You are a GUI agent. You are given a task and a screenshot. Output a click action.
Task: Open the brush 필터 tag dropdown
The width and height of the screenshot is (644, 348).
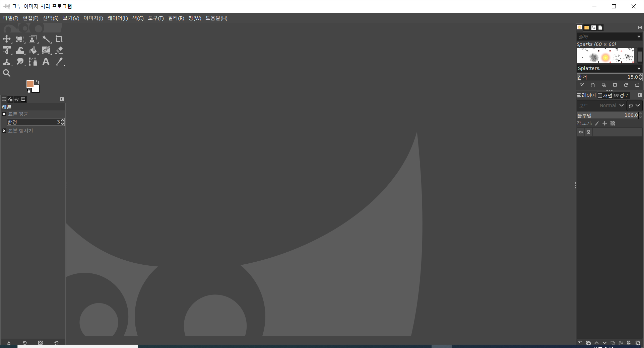click(x=639, y=36)
